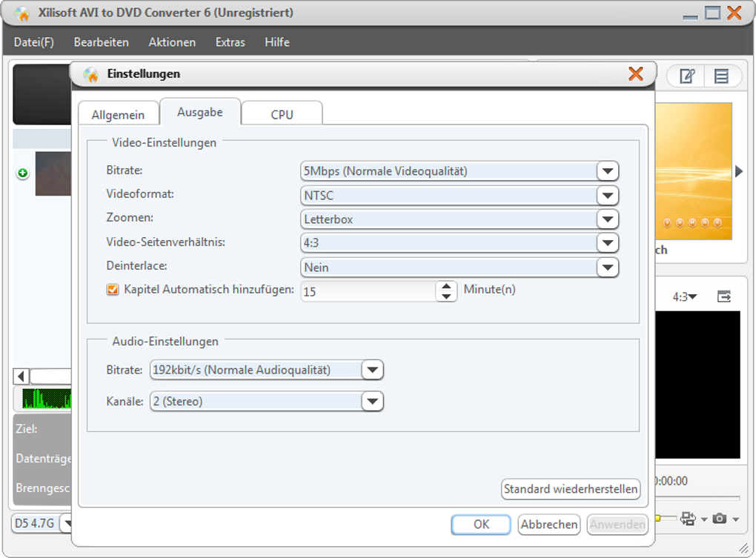Open the Bearbeiten menu
Viewport: 756px width, 558px height.
click(x=102, y=42)
